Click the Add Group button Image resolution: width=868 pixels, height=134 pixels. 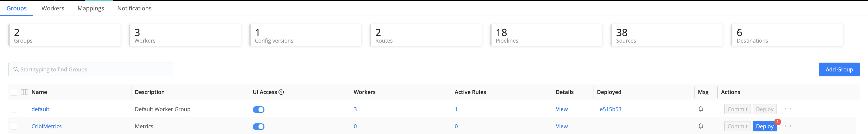[x=839, y=70]
